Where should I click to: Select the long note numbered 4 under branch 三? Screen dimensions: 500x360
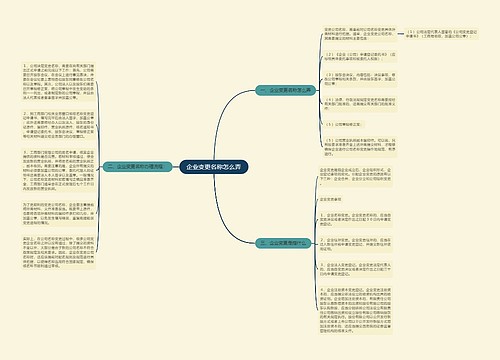tap(355, 310)
